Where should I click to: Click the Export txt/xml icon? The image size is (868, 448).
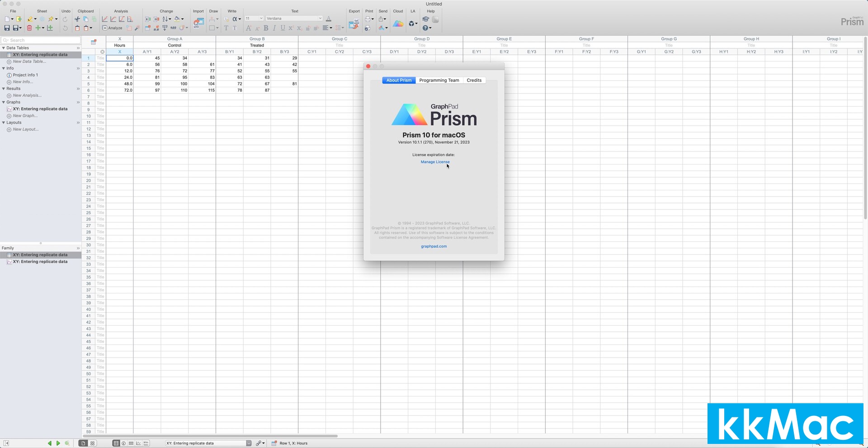tap(354, 24)
